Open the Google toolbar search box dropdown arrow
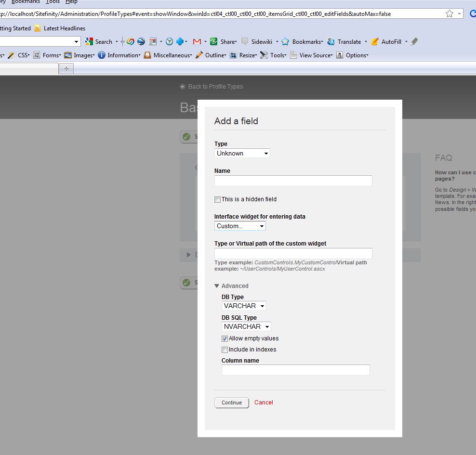This screenshot has width=476, height=455. tap(76, 41)
